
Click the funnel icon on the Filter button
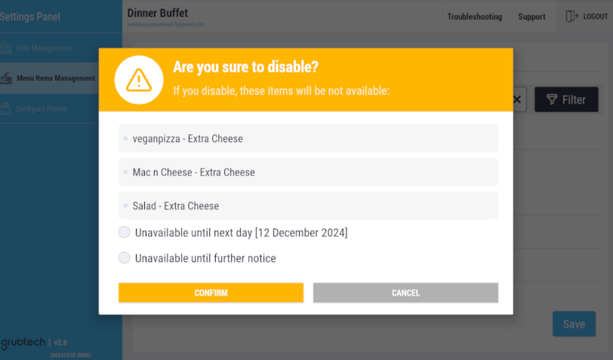(552, 99)
